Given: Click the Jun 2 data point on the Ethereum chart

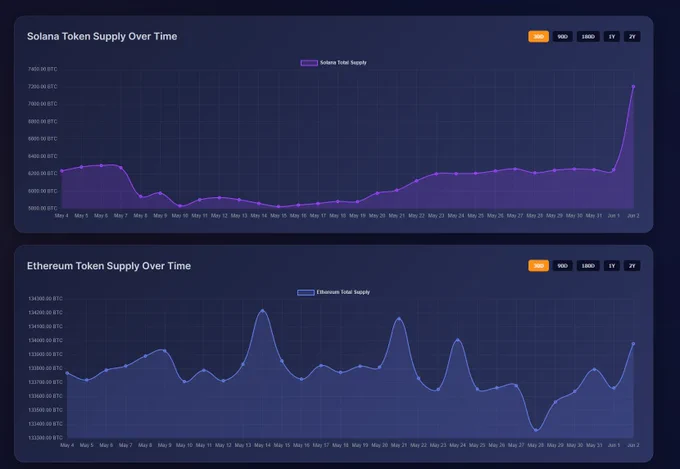Looking at the screenshot, I should (633, 344).
